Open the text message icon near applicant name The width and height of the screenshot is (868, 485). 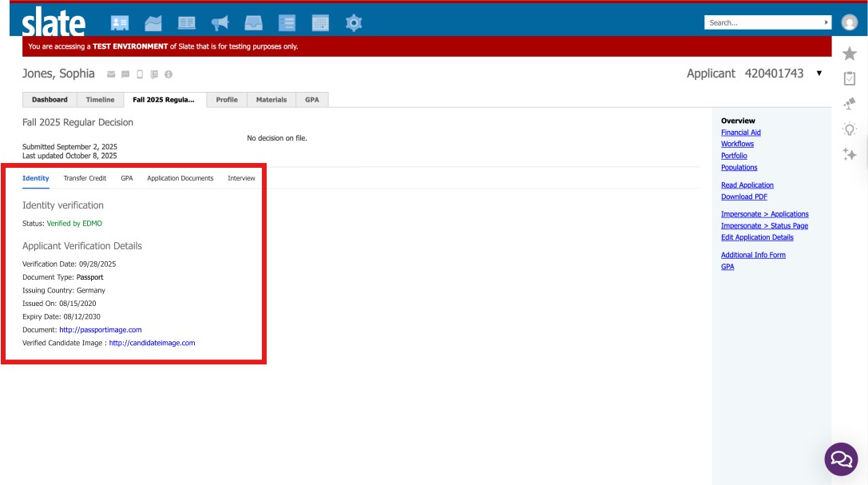coord(125,74)
